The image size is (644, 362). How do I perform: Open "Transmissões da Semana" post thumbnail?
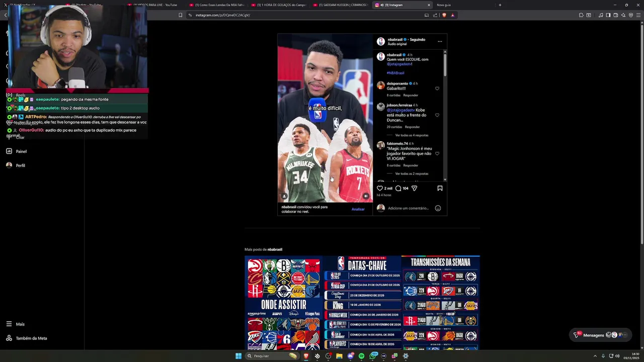441,303
